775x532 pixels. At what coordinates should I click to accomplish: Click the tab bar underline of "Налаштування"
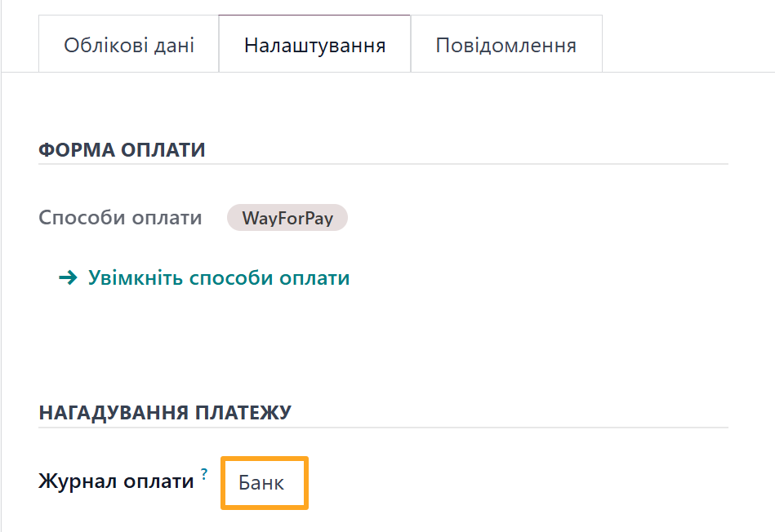tap(314, 71)
